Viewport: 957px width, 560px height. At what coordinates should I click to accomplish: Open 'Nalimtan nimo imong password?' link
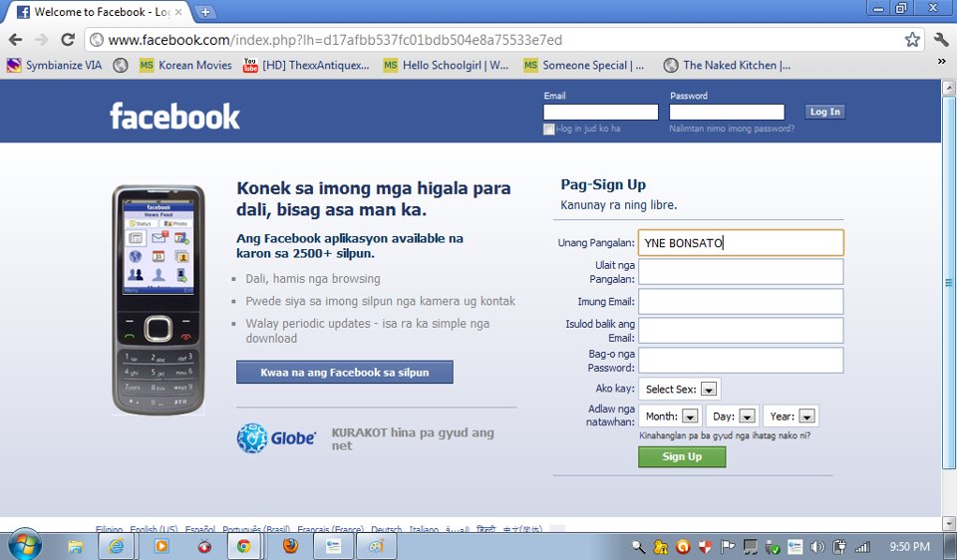(731, 129)
